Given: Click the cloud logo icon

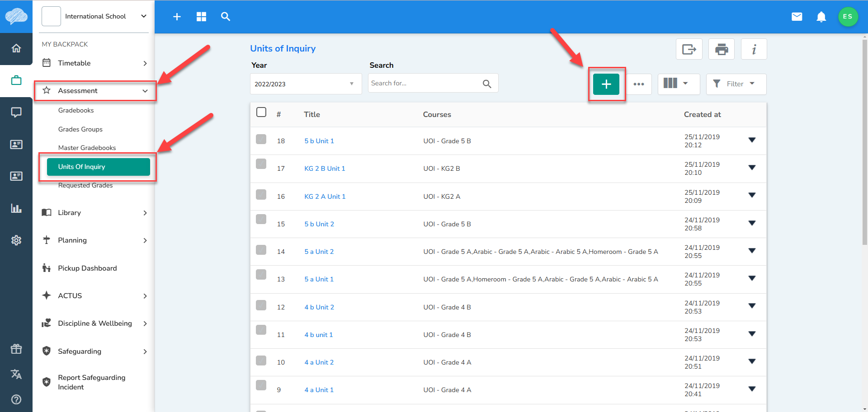Looking at the screenshot, I should click(16, 16).
